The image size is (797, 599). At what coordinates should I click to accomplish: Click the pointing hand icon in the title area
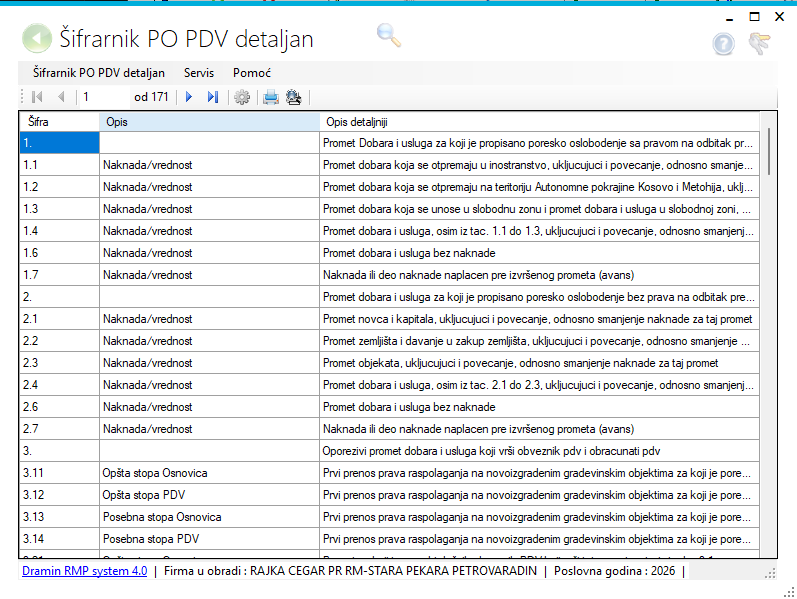[759, 43]
